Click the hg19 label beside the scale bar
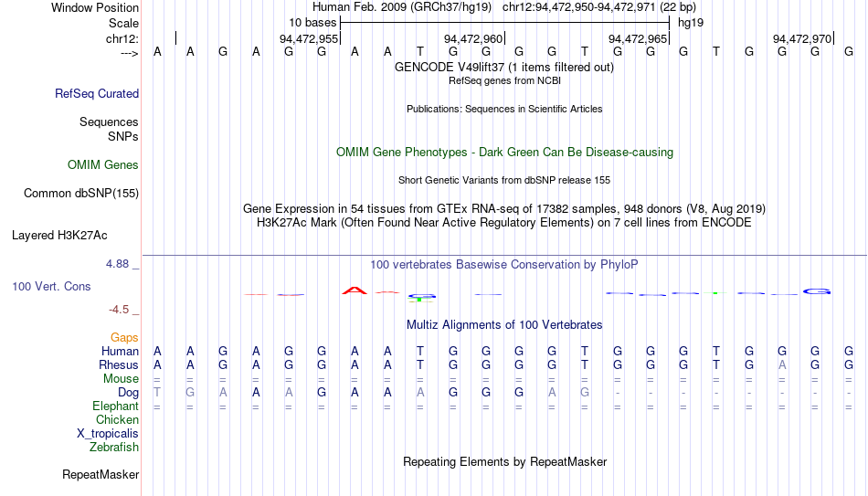Image resolution: width=868 pixels, height=496 pixels. [x=691, y=23]
